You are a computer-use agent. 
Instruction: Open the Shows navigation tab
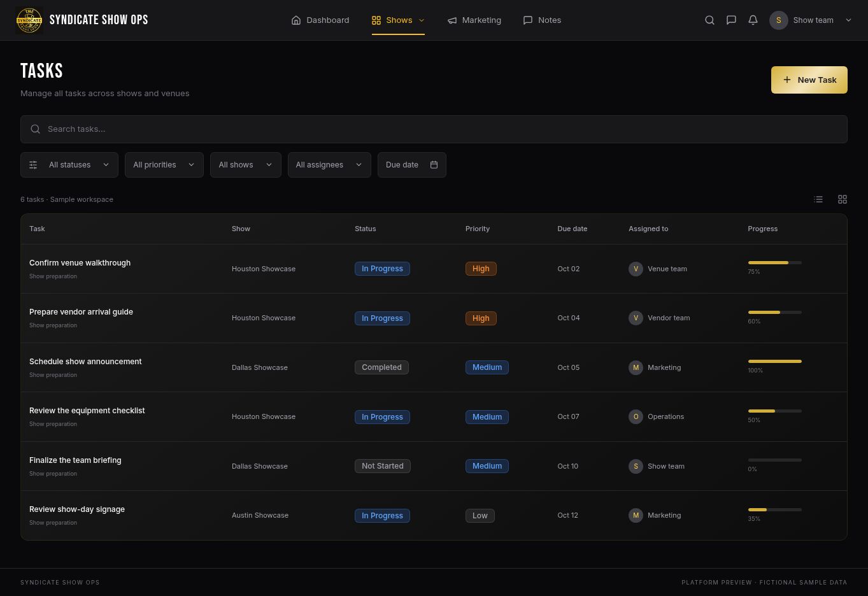[x=398, y=20]
